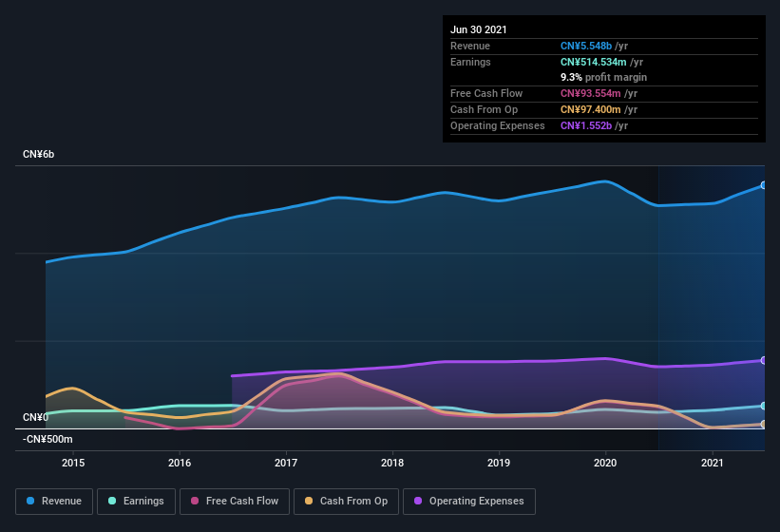Click the orange Cash From Op endpoint marker
Screen dimensions: 780x532
764,424
